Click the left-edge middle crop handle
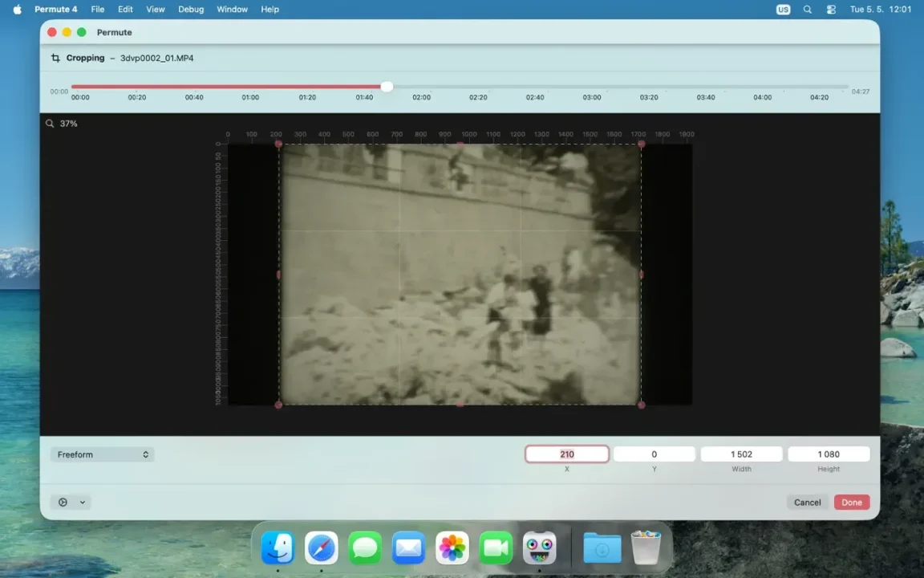Screen dimensions: 924x578 [x=279, y=275]
